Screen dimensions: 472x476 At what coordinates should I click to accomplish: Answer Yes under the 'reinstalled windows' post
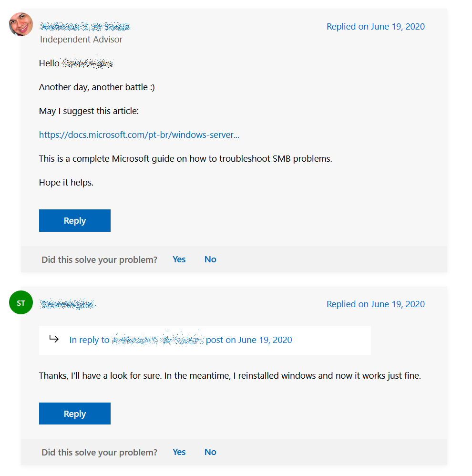pos(179,452)
